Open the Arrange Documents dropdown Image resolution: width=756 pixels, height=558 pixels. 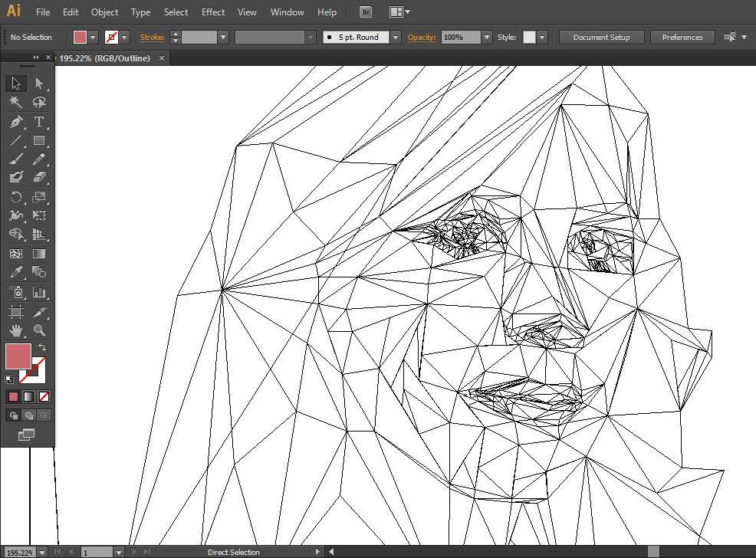[399, 12]
